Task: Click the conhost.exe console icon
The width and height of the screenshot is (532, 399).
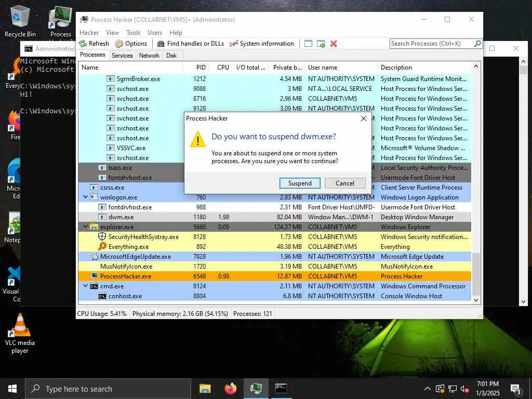Action: pos(102,296)
